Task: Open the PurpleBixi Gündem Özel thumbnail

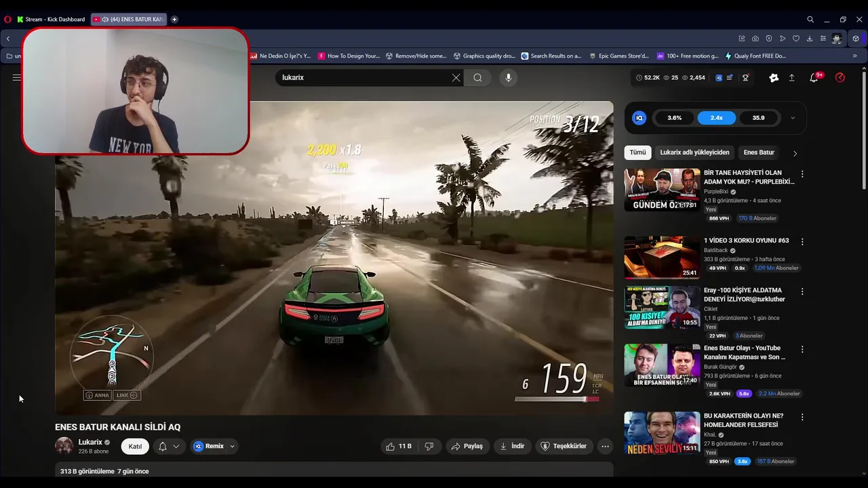Action: coord(662,190)
